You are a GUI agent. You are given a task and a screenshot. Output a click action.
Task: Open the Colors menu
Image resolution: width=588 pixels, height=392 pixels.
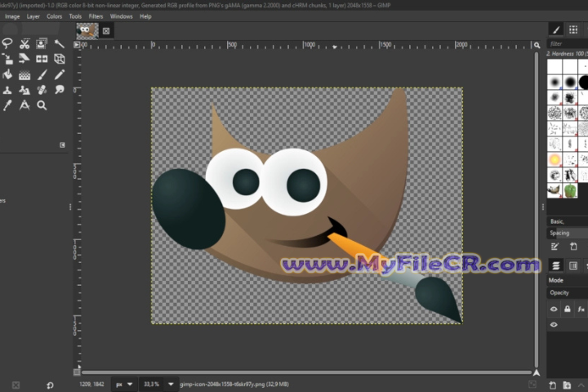point(54,16)
